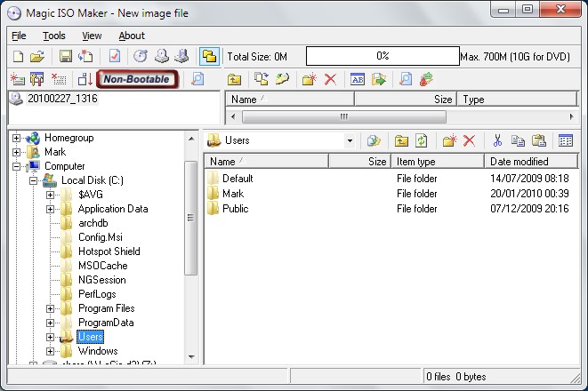
Task: Click the up-one-level folder icon beside Users dropdown
Action: 401,140
